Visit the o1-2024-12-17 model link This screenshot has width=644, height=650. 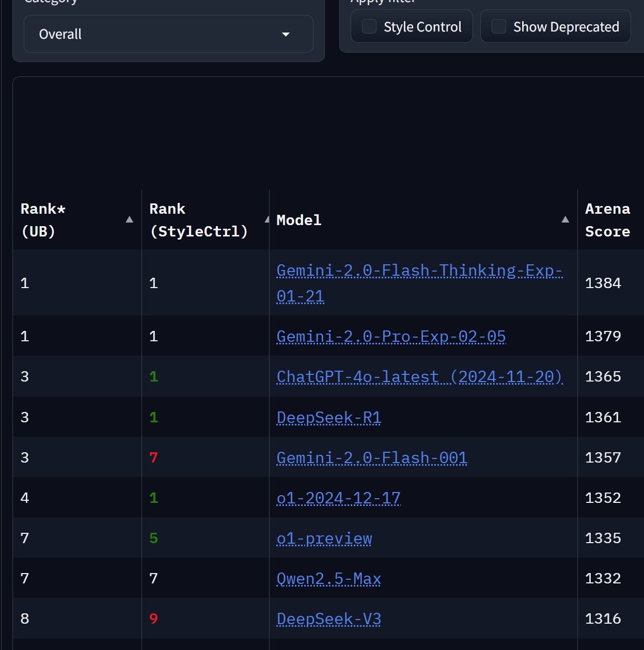pos(339,498)
